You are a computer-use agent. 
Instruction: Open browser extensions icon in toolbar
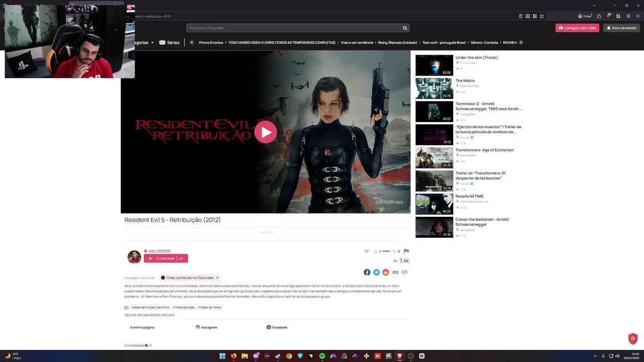click(599, 16)
